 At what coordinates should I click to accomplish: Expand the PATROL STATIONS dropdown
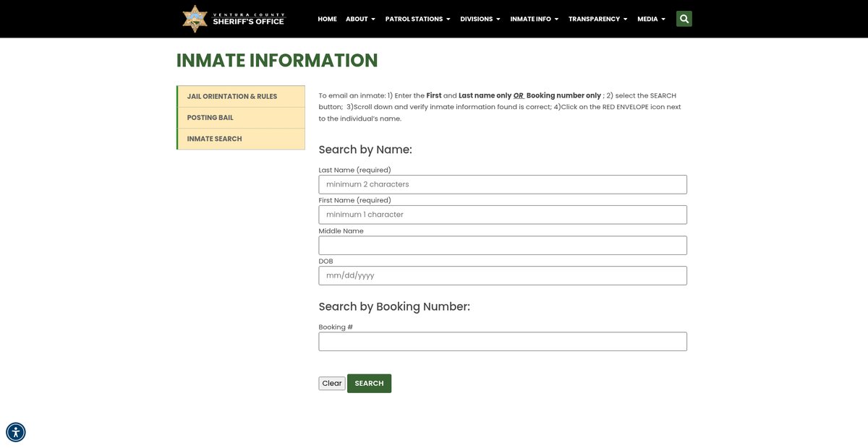[x=417, y=19]
